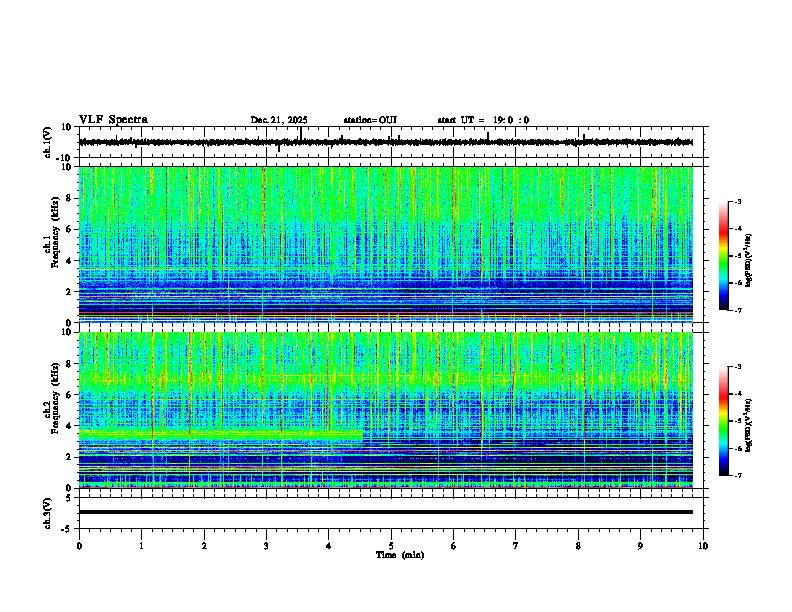The width and height of the screenshot is (792, 612).
Task: Click time axis tick label "7"
Action: 516,545
